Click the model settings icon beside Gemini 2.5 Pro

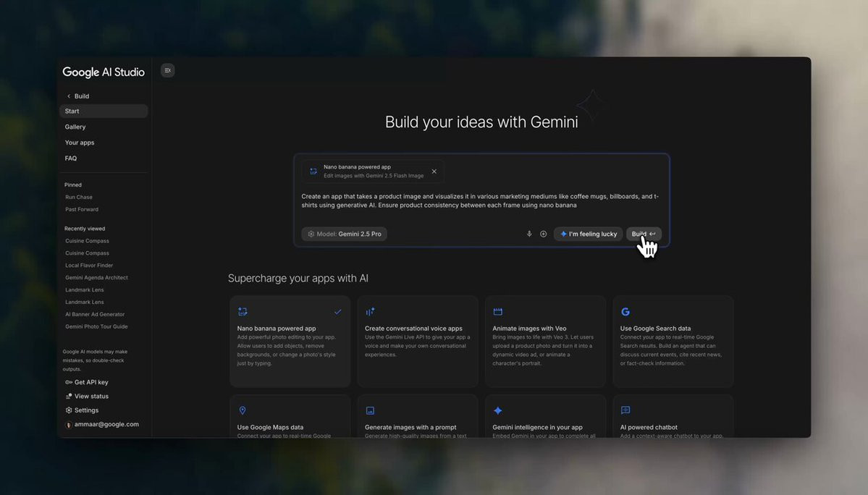(x=311, y=234)
